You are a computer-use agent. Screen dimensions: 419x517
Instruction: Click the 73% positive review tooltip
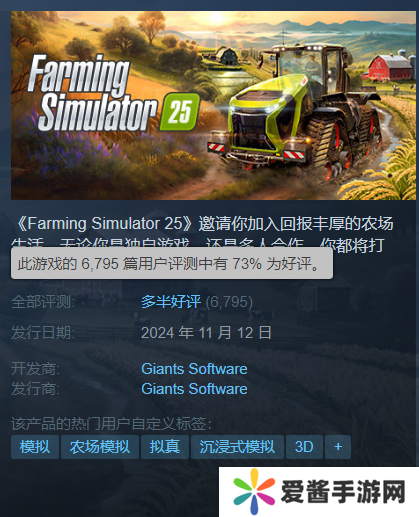tap(172, 263)
